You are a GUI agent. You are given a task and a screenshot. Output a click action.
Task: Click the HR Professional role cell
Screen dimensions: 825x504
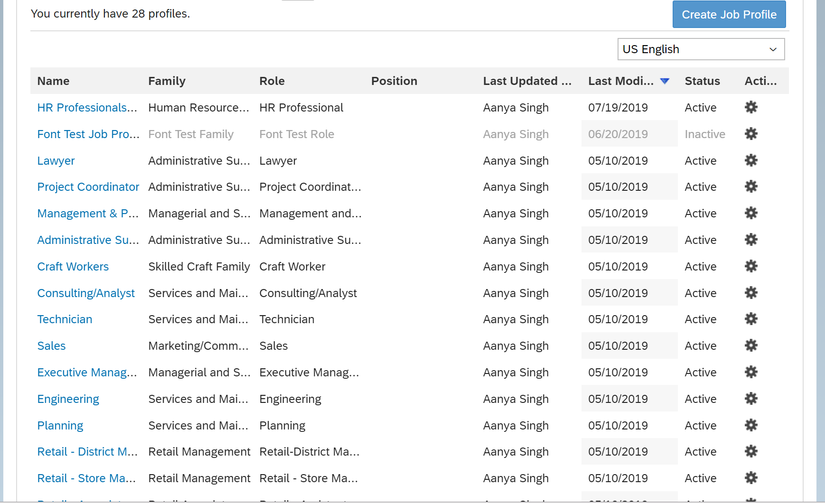click(x=301, y=108)
